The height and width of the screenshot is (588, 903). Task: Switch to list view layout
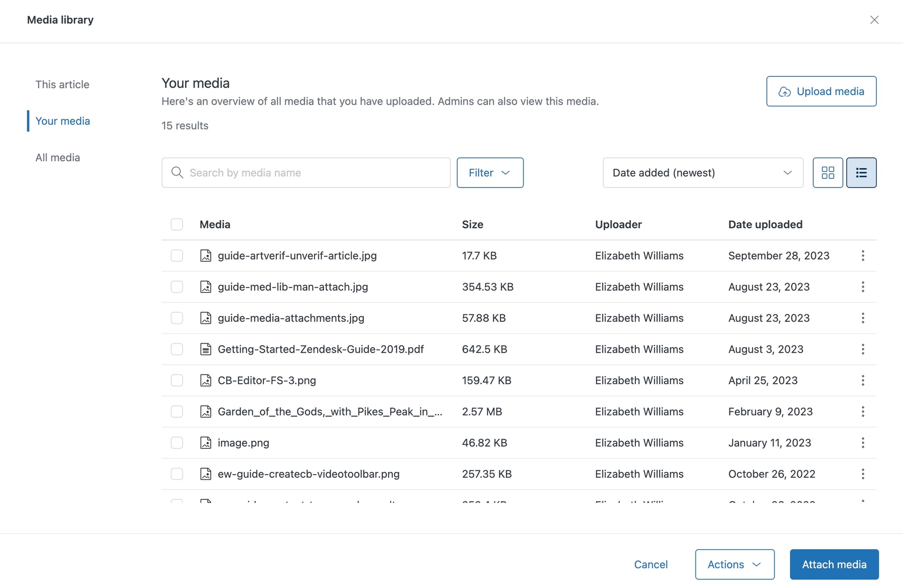click(x=861, y=173)
